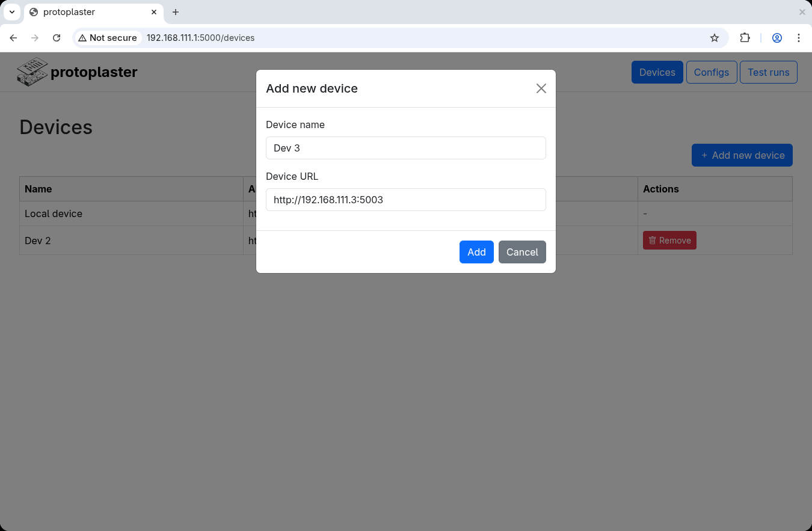This screenshot has width=812, height=531.
Task: Open the Configs page
Action: (x=711, y=72)
